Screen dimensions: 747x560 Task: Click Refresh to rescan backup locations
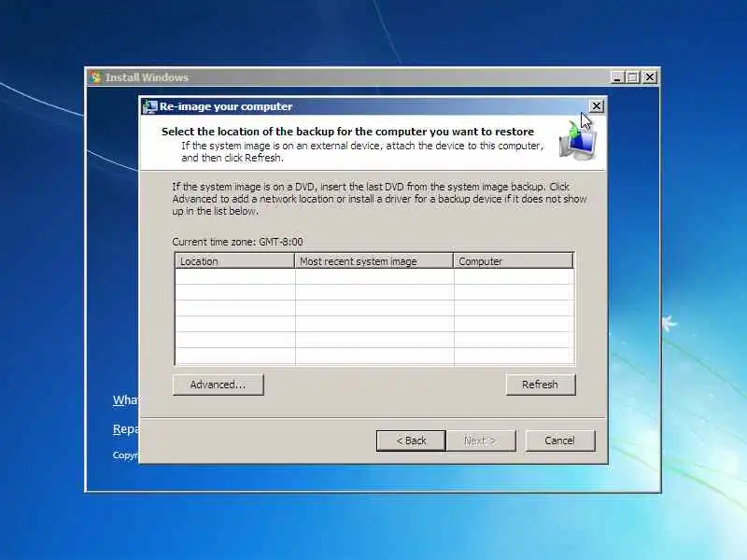tap(541, 385)
